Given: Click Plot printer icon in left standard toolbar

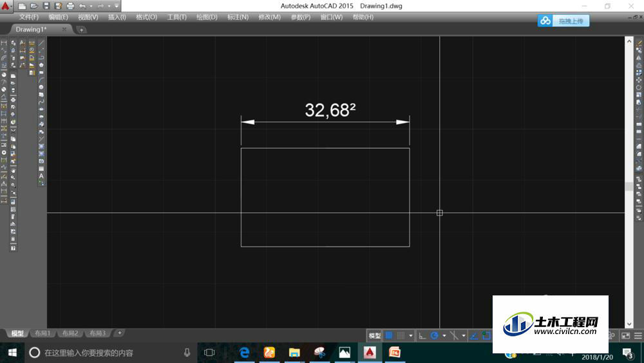Looking at the screenshot, I should pos(13,100).
